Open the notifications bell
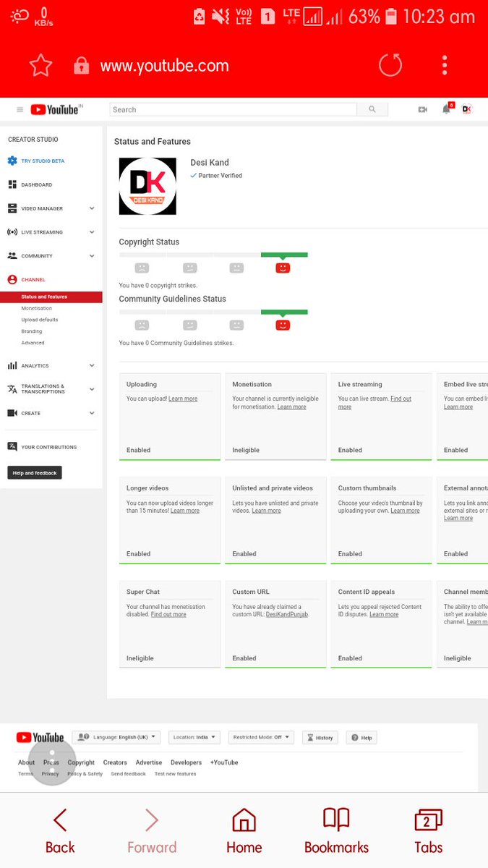Screen dimensions: 488x868 pos(447,109)
